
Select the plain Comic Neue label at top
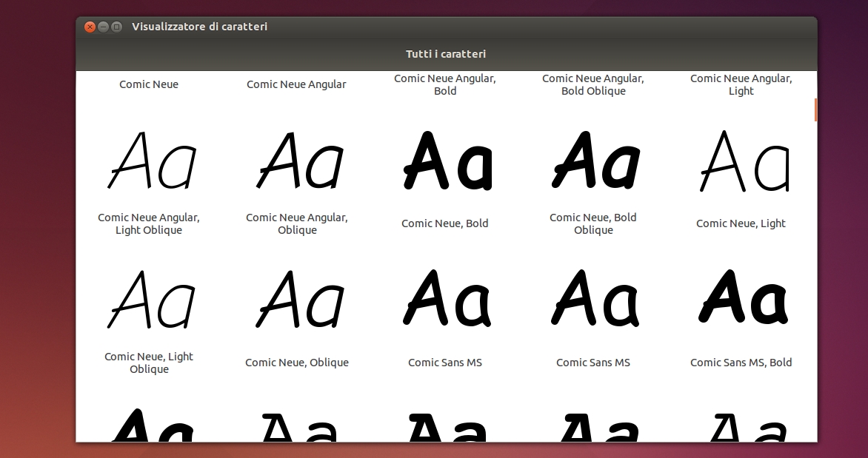[x=149, y=84]
